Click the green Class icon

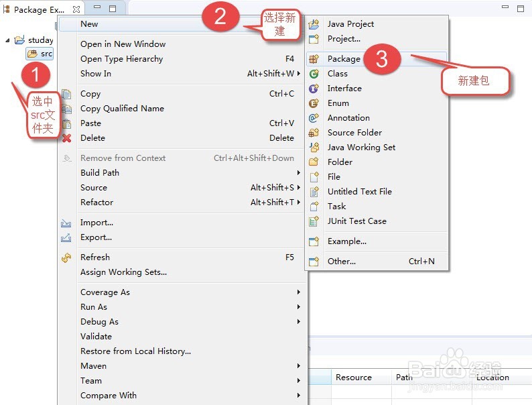click(314, 74)
